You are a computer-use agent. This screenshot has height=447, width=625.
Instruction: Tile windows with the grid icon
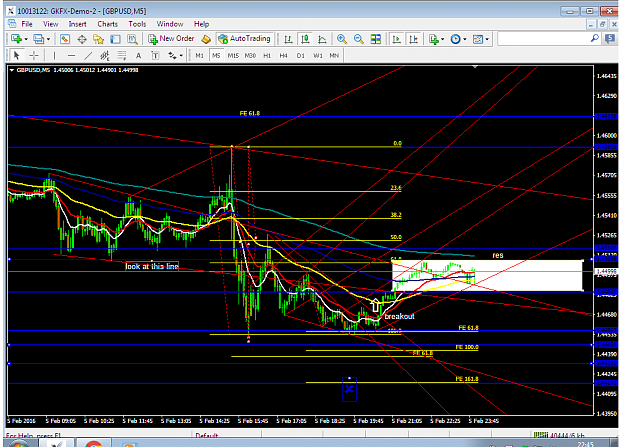pos(375,39)
